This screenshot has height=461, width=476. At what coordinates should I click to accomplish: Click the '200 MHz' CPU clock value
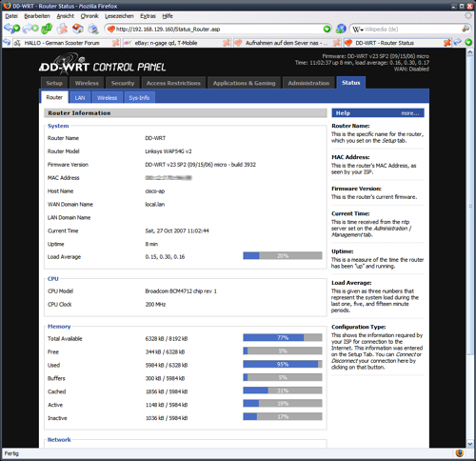coord(155,305)
